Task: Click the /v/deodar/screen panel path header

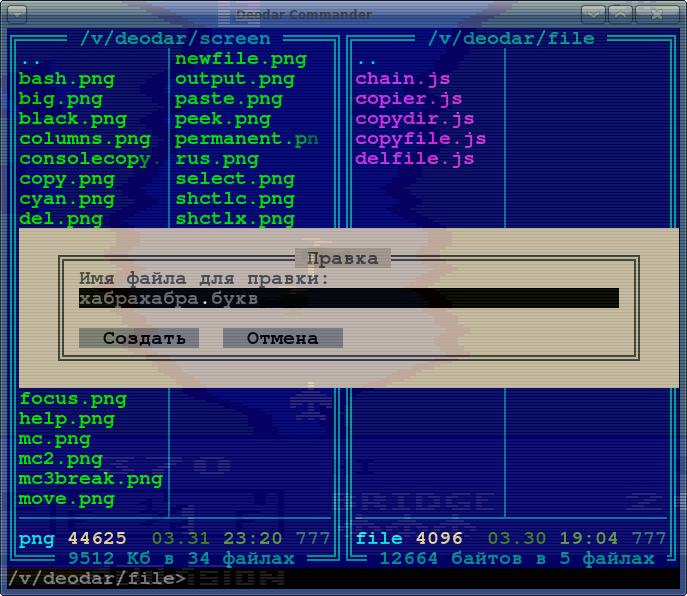Action: (x=175, y=39)
